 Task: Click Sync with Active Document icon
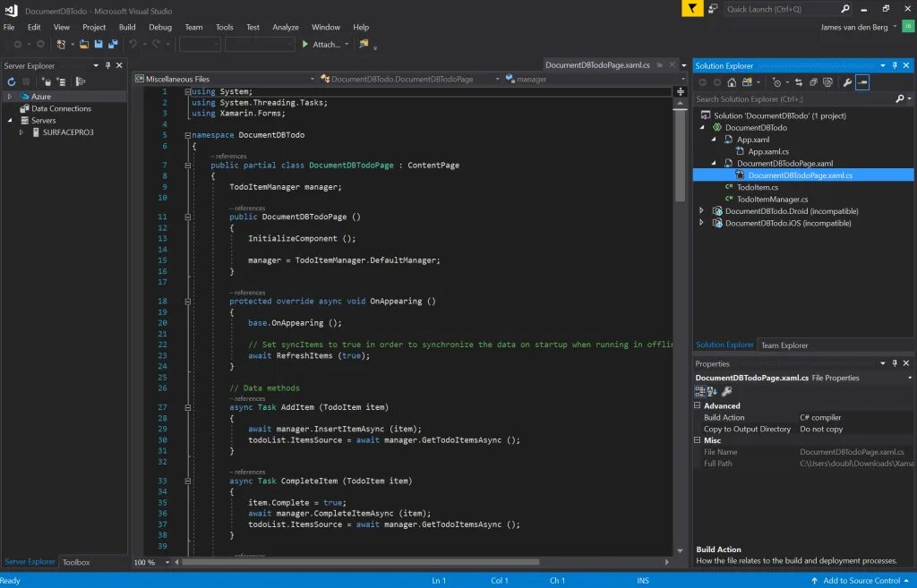799,82
